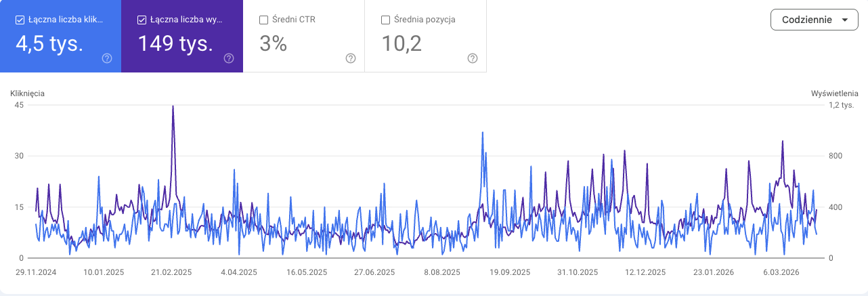Viewport: 868px width, 296px height.
Task: Enable the Średnia pozycja checkbox
Action: (386, 20)
